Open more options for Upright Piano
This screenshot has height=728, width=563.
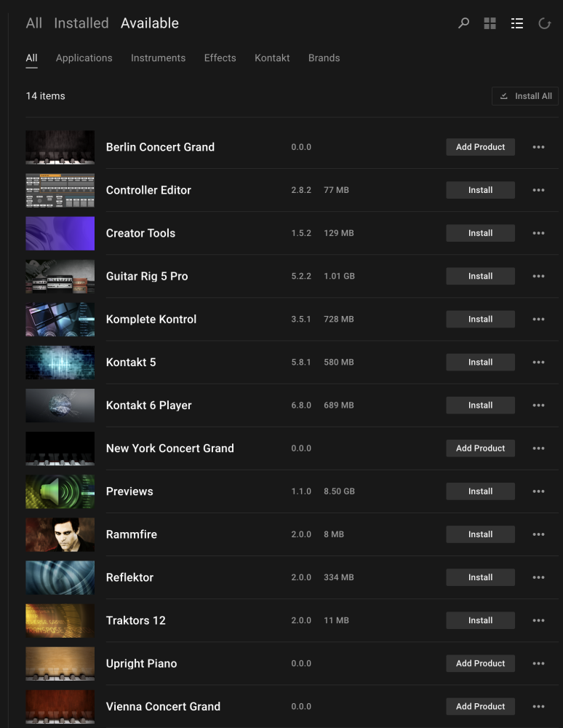point(538,663)
